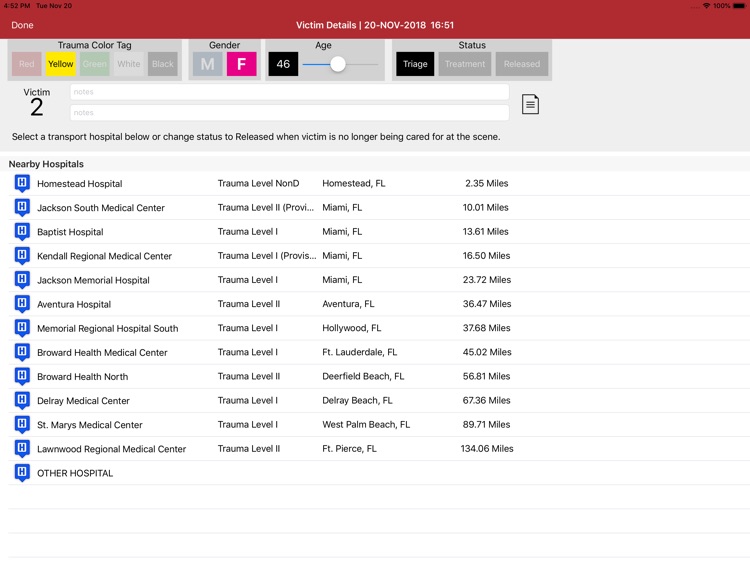Click West Palm Beach, FL location text
The width and height of the screenshot is (750, 562).
[366, 424]
